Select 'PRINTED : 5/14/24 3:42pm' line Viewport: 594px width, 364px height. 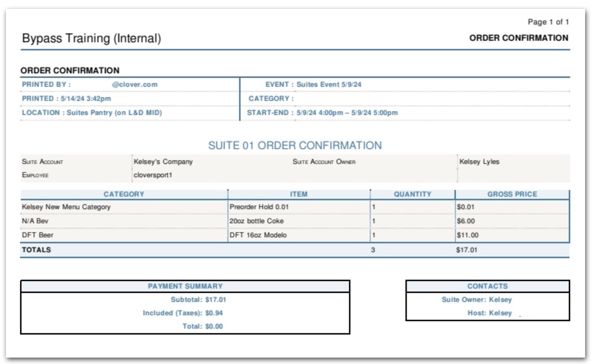click(x=66, y=98)
